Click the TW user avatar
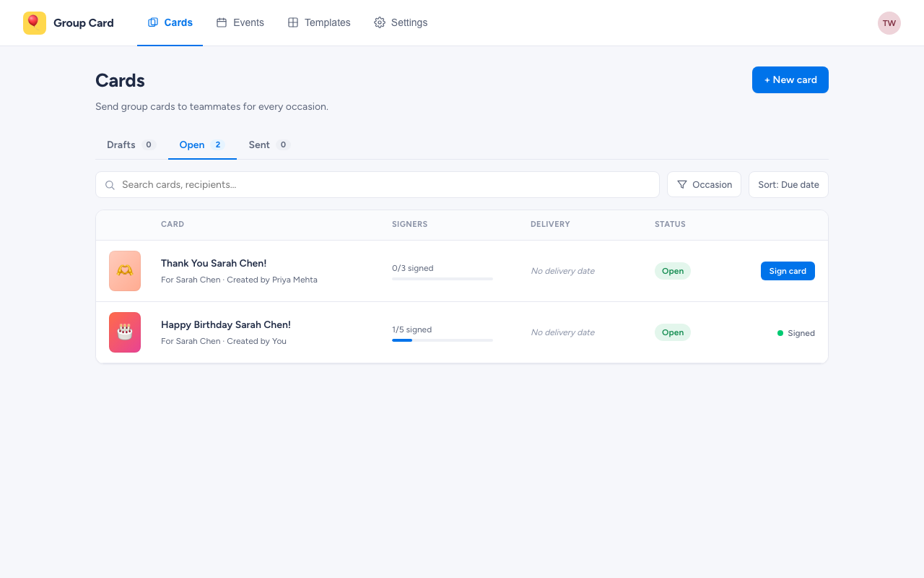The image size is (924, 578). click(889, 23)
